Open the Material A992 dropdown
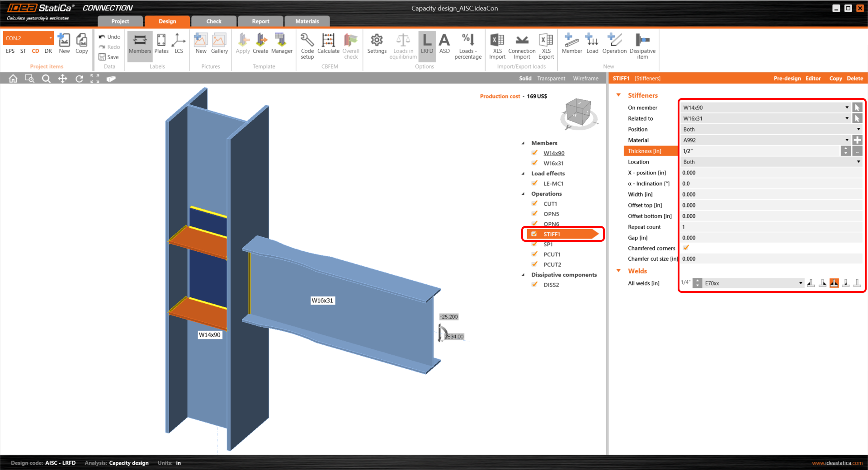This screenshot has height=470, width=868. coord(847,140)
